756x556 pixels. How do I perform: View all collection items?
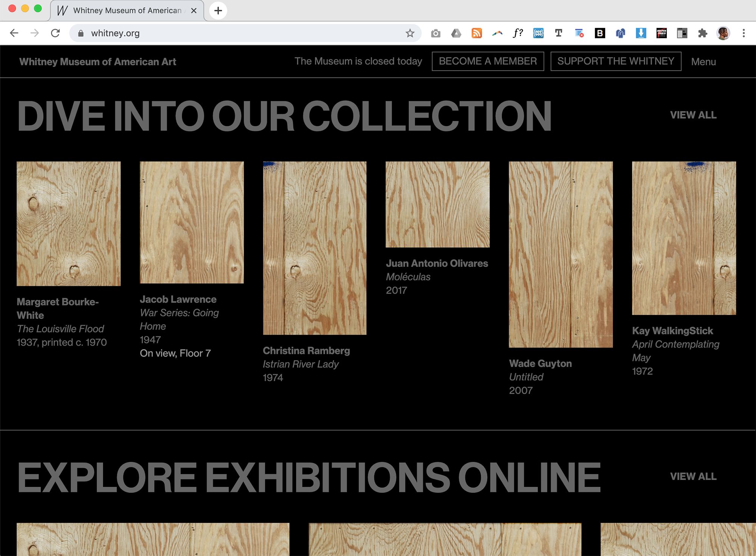(x=693, y=115)
